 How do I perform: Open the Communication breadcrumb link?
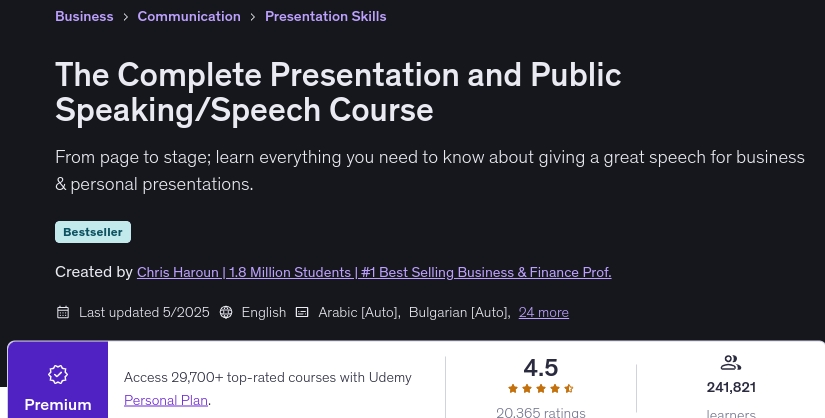[x=189, y=16]
